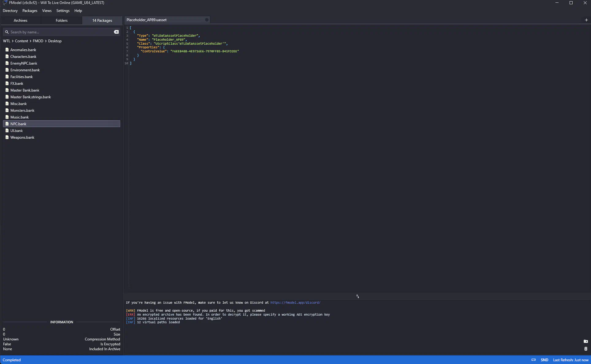Image resolution: width=591 pixels, height=364 pixels.
Task: Click the search magnifier icon
Action: [7, 32]
